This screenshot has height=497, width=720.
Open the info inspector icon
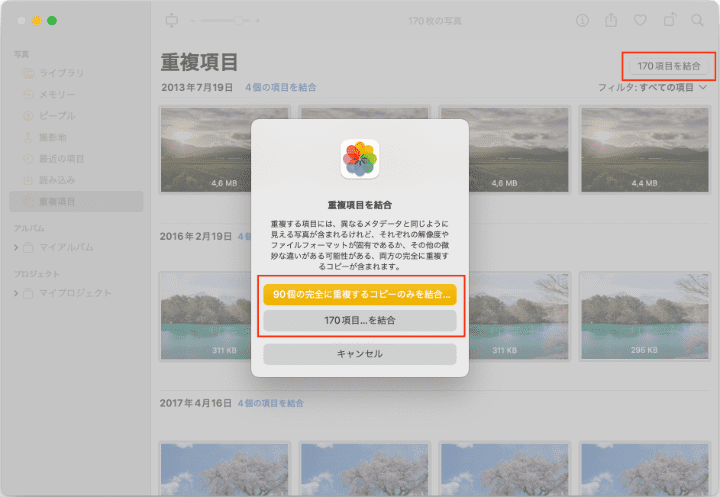click(x=582, y=20)
